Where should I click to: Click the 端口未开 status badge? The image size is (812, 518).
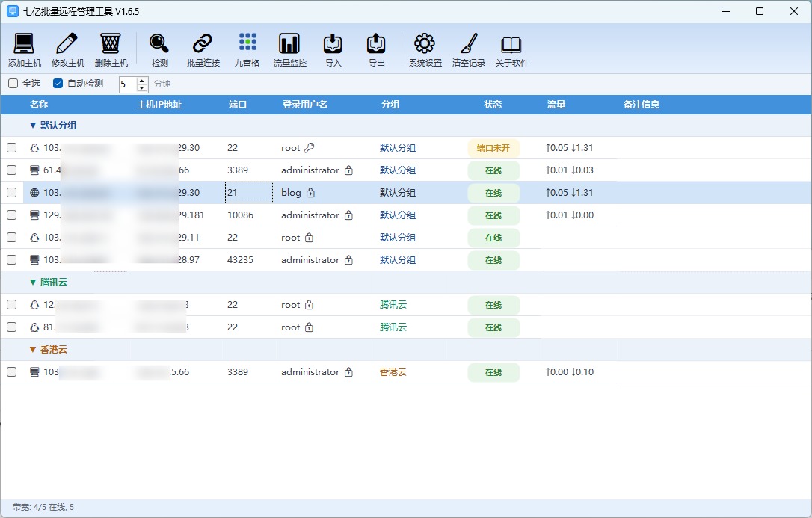493,148
